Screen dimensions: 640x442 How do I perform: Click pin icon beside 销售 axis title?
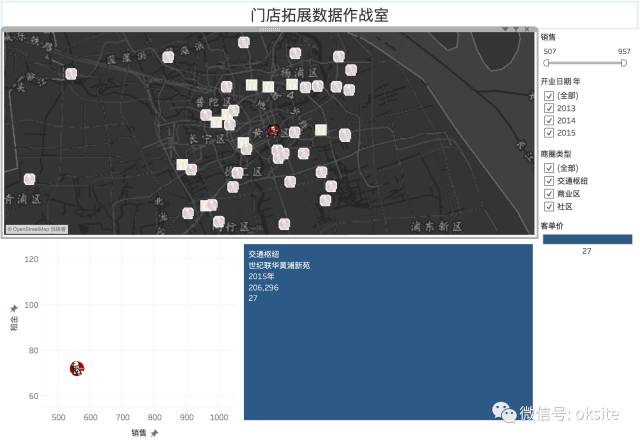click(154, 433)
